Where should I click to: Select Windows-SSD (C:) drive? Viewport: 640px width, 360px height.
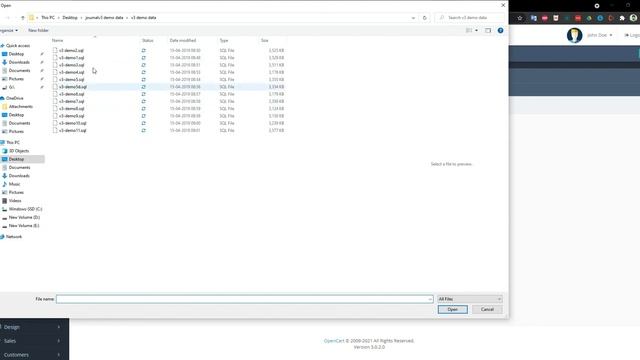pos(25,209)
